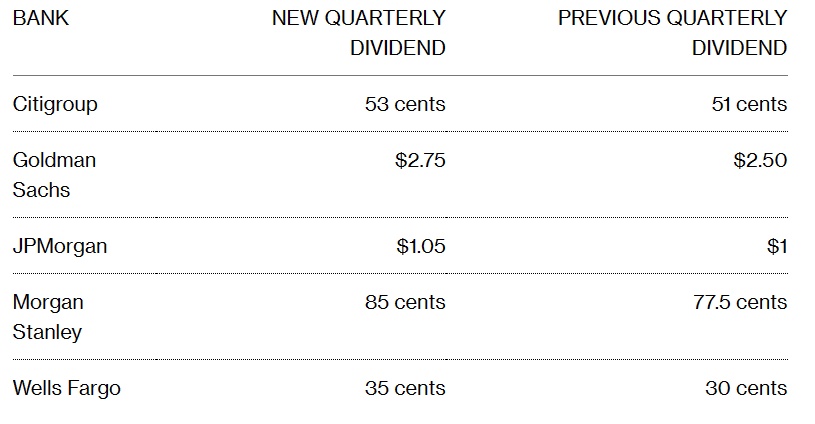Click the word Stanley in the bank column
The width and height of the screenshot is (815, 424).
pos(48,332)
